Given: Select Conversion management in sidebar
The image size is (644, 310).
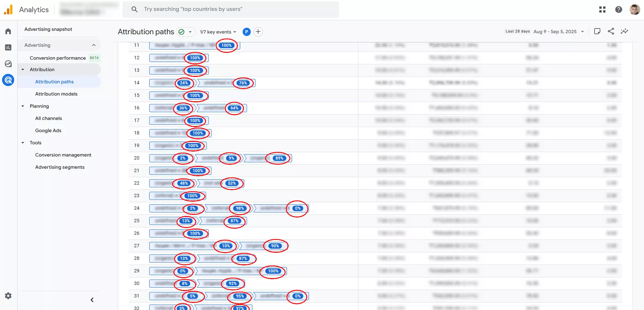Looking at the screenshot, I should [63, 155].
